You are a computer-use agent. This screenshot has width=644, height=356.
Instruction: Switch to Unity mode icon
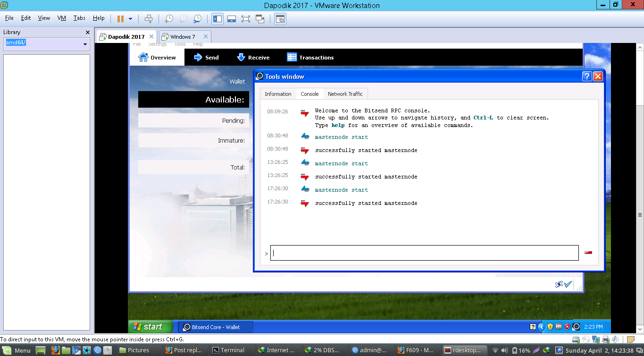coord(260,19)
